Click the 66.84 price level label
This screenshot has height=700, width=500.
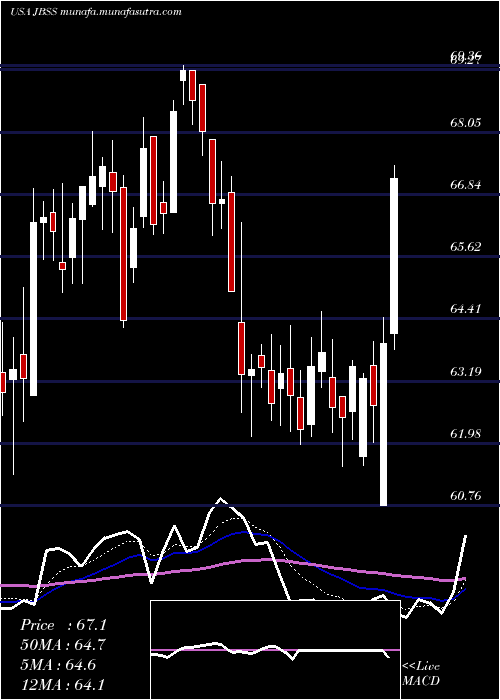point(466,184)
